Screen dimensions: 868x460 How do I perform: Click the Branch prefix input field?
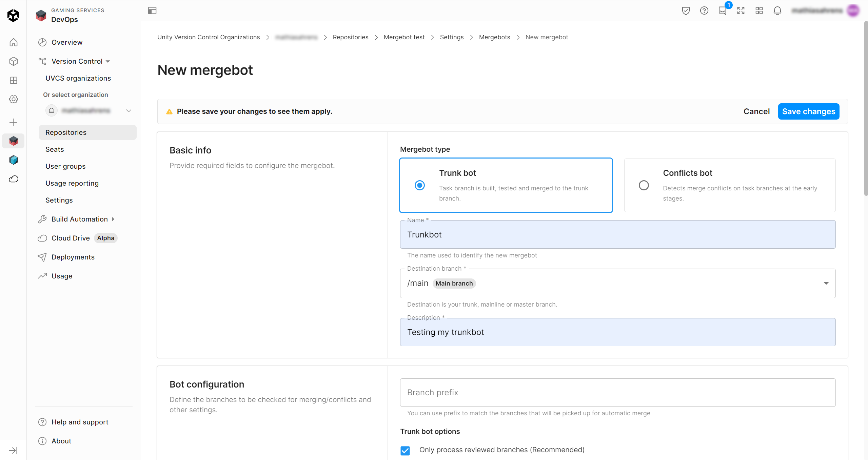click(x=617, y=392)
